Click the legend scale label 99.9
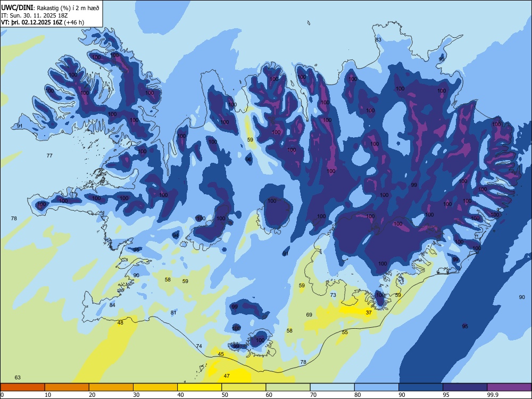532x399 pixels. pos(493,395)
